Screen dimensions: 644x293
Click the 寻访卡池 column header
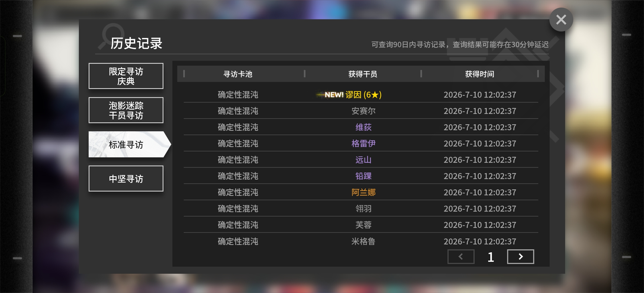click(x=238, y=74)
